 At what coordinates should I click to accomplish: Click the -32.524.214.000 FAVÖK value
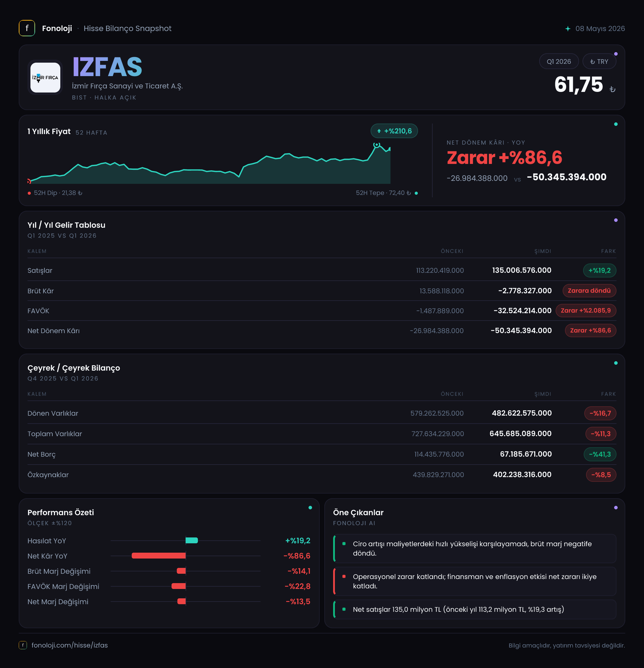tap(522, 311)
